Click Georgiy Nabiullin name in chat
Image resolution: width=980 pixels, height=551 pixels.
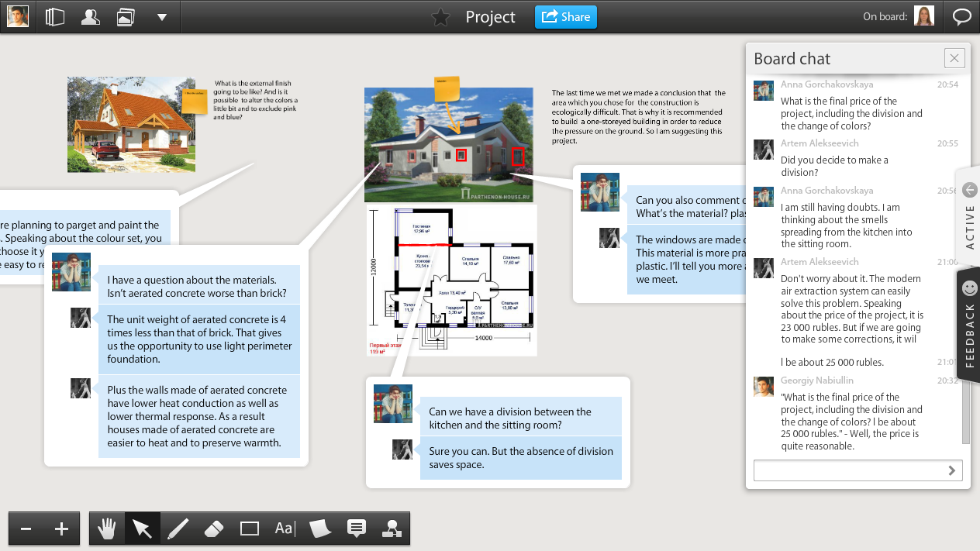816,381
